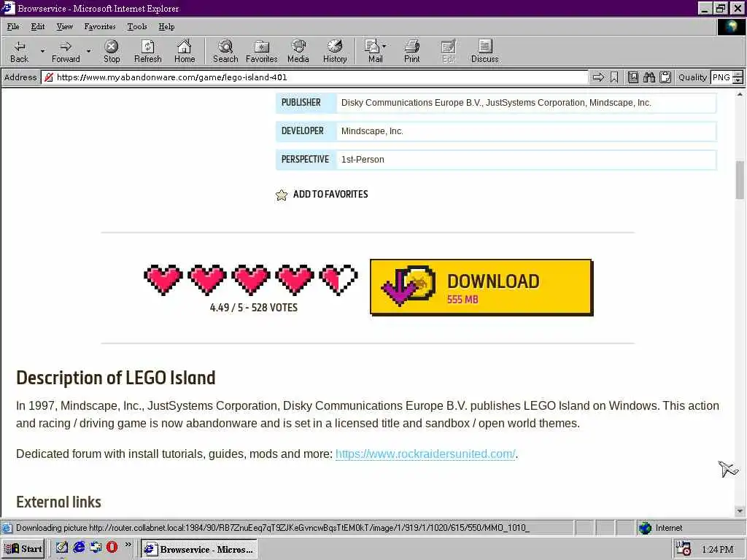Open the Back history dropdown arrow
The width and height of the screenshot is (747, 560).
click(42, 52)
